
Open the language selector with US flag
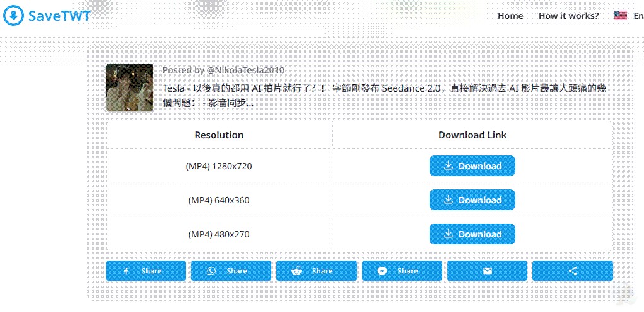628,16
